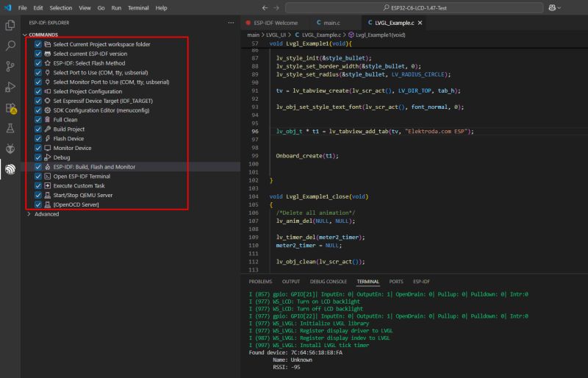This screenshot has width=588, height=378.
Task: Go forward with the navigation right arrow
Action: (x=276, y=8)
